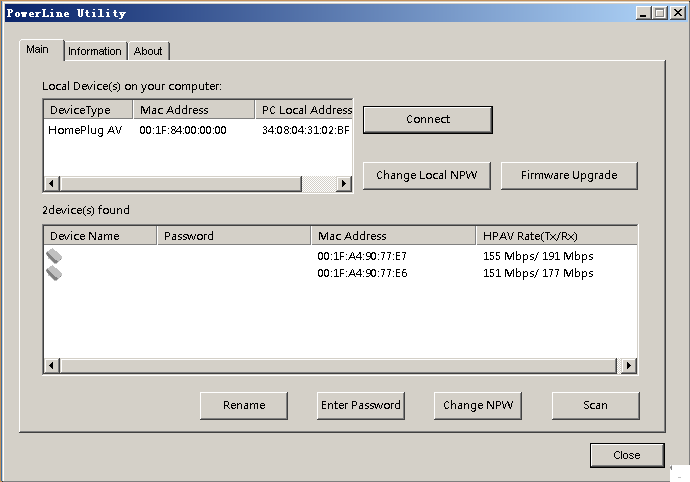Click the Change NPW button

(478, 405)
